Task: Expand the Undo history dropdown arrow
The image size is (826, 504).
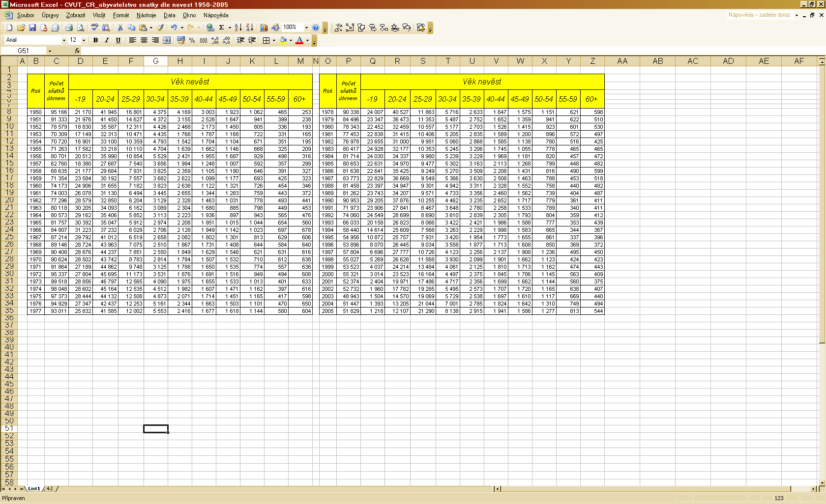Action: [182, 28]
